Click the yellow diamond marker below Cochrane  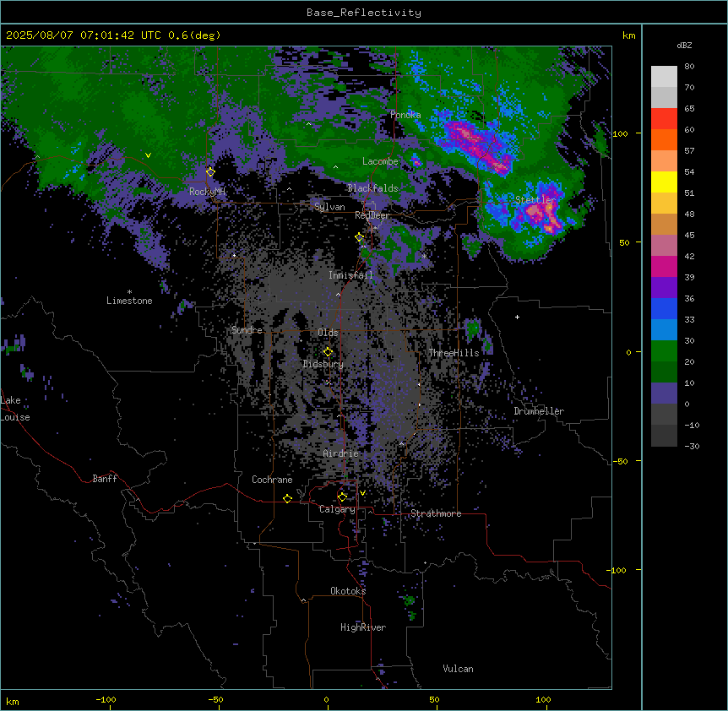287,498
